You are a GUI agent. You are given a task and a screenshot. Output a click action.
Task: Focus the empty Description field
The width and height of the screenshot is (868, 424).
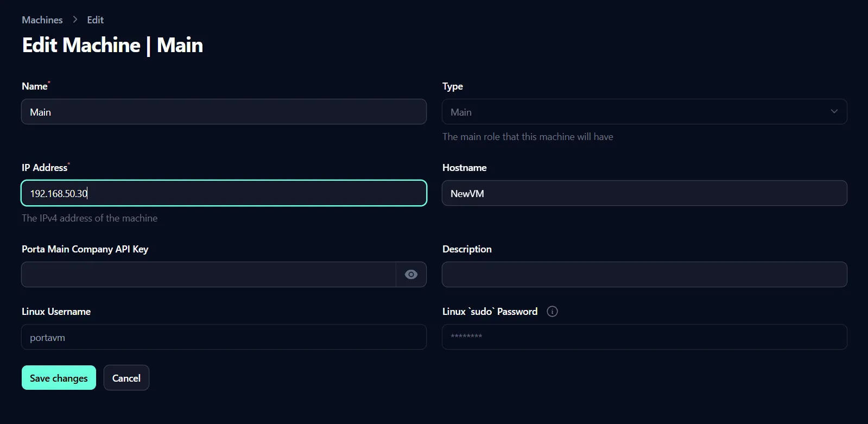tap(644, 275)
